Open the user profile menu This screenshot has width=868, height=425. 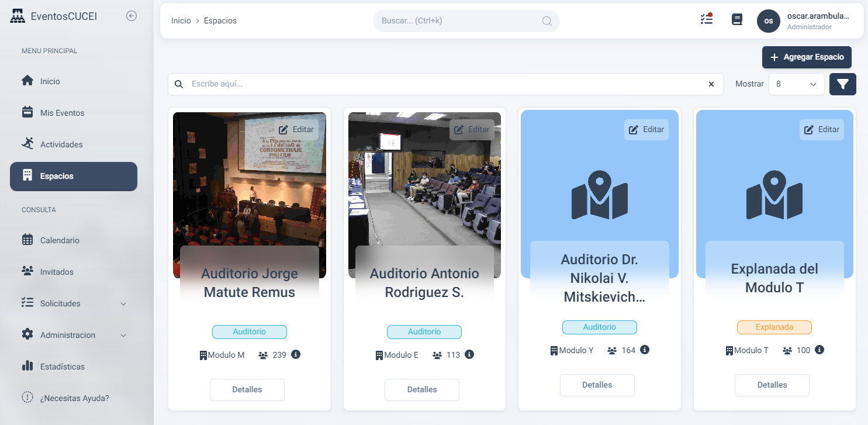pyautogui.click(x=805, y=21)
